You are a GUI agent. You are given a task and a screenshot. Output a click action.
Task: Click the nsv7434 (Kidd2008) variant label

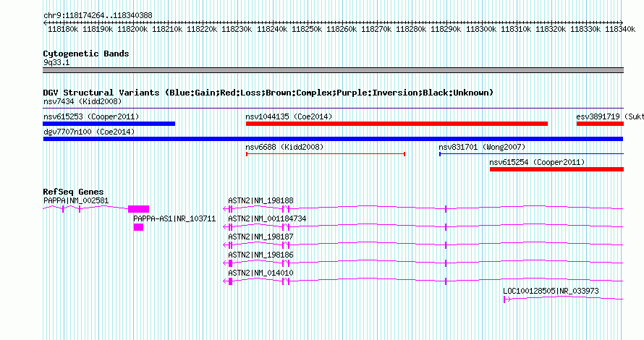click(x=82, y=101)
